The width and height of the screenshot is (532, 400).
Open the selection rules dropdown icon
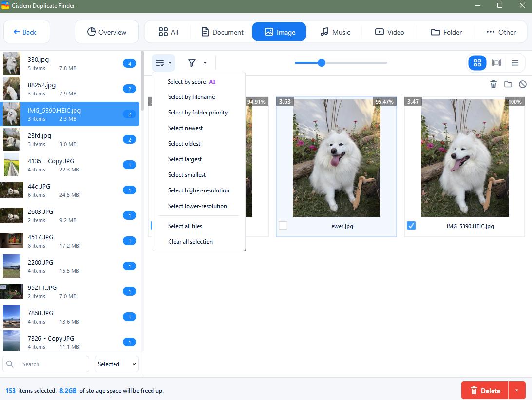[x=164, y=63]
